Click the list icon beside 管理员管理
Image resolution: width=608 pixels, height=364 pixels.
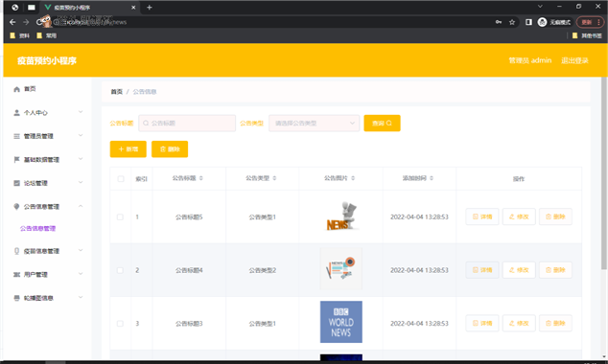click(x=16, y=136)
